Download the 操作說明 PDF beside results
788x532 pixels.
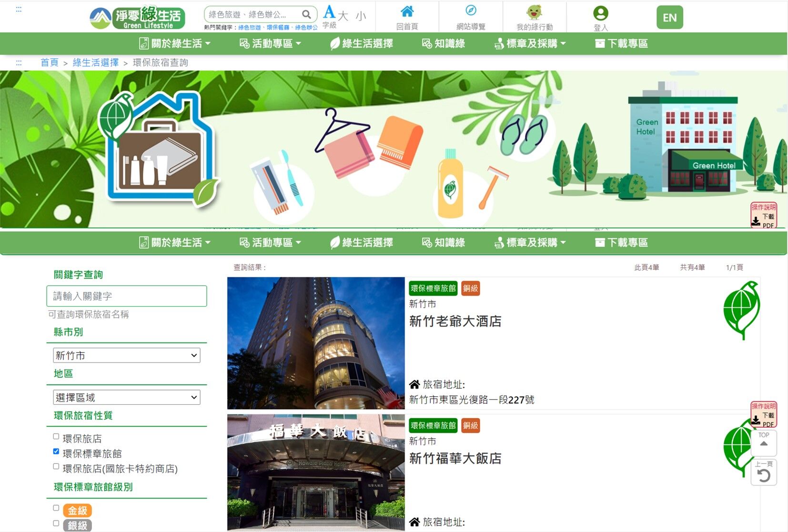point(764,414)
